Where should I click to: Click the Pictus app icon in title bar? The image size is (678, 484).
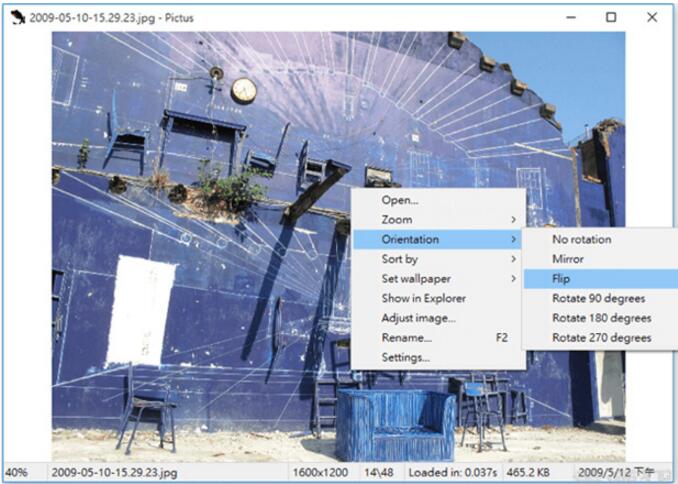(17, 17)
